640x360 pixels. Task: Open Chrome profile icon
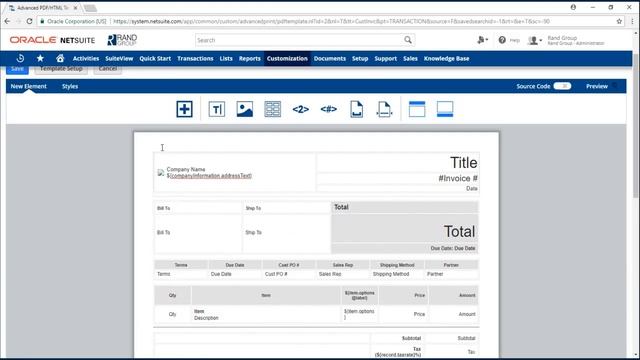(x=573, y=7)
